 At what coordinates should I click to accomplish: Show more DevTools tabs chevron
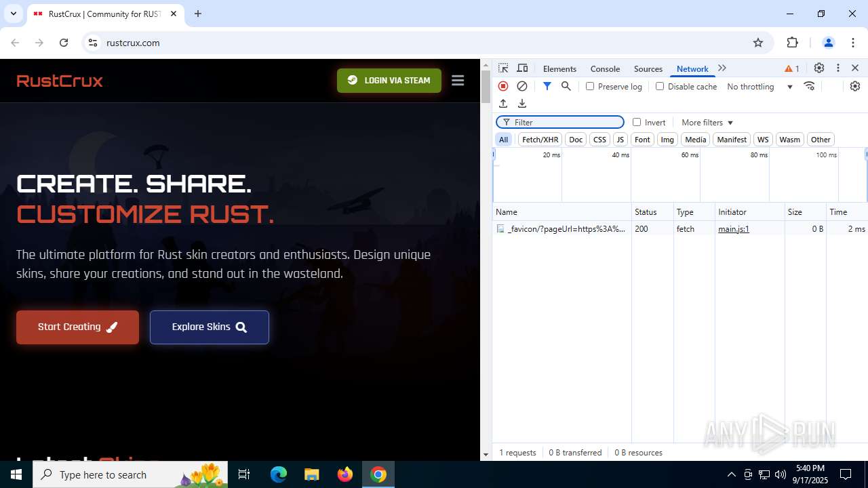pos(722,68)
